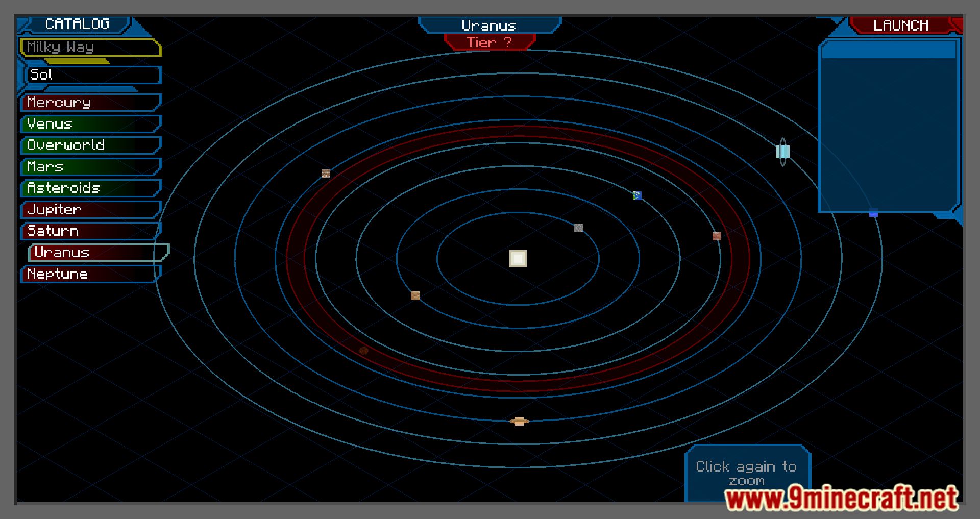
Task: Choose Venus in the catalog list
Action: [91, 124]
